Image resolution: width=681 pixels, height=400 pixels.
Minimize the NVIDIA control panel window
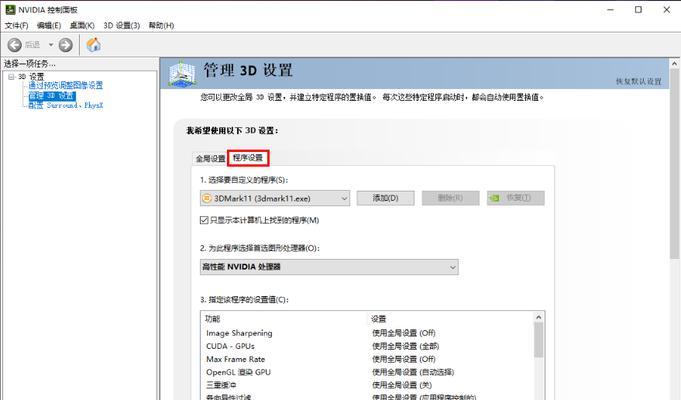click(610, 10)
